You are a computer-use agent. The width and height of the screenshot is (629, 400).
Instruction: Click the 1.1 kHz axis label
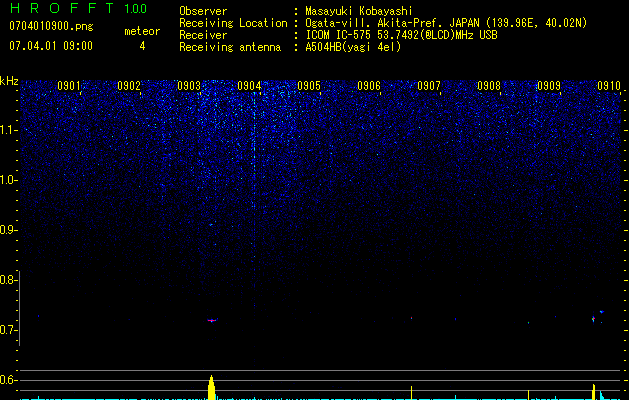click(x=8, y=130)
